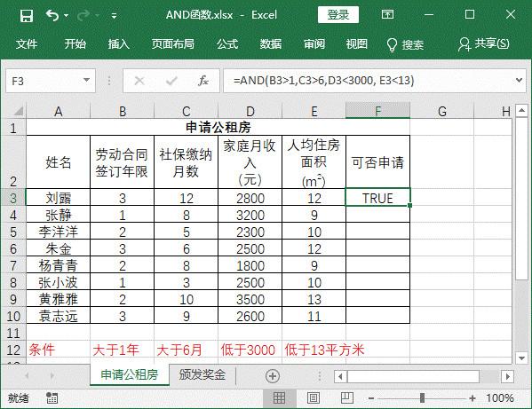Screen dimensions: 532x409
Task: Click the zoom slider handle
Action: pos(422,397)
